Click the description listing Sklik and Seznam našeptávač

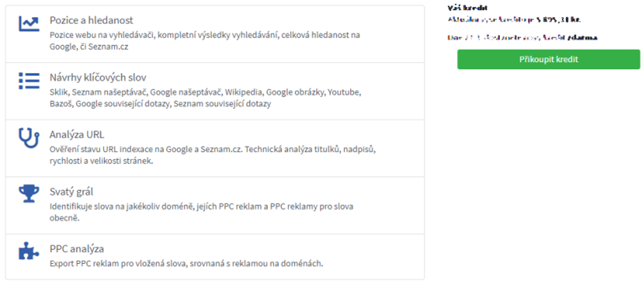(206, 98)
